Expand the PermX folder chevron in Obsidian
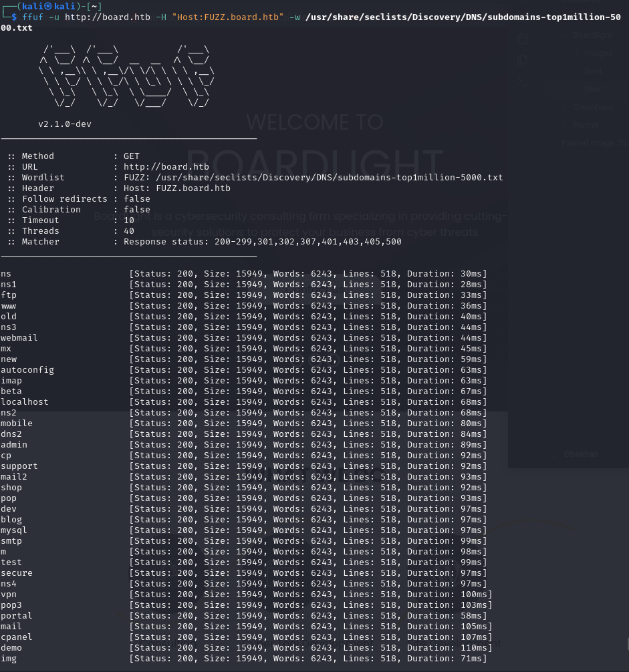629x672 pixels. (x=565, y=126)
